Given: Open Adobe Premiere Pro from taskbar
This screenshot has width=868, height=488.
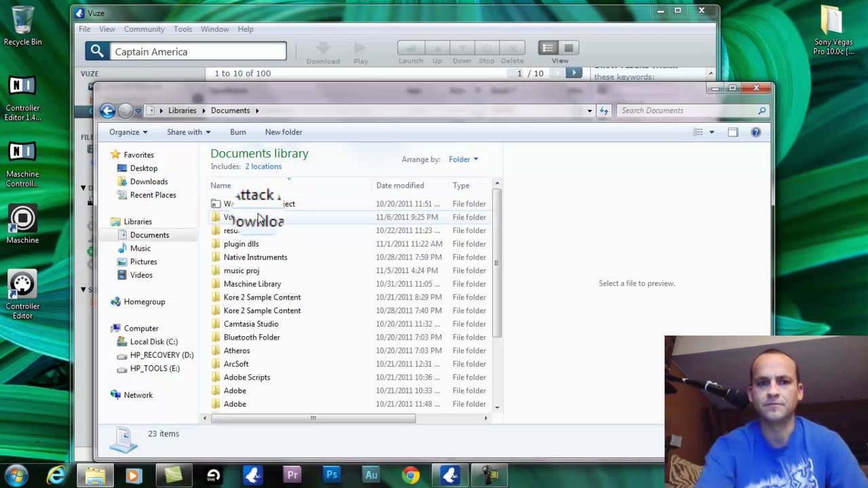Looking at the screenshot, I should click(292, 475).
